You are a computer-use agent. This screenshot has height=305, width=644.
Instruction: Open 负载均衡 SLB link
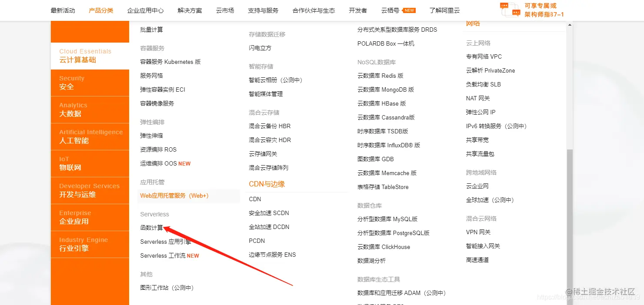pyautogui.click(x=484, y=84)
